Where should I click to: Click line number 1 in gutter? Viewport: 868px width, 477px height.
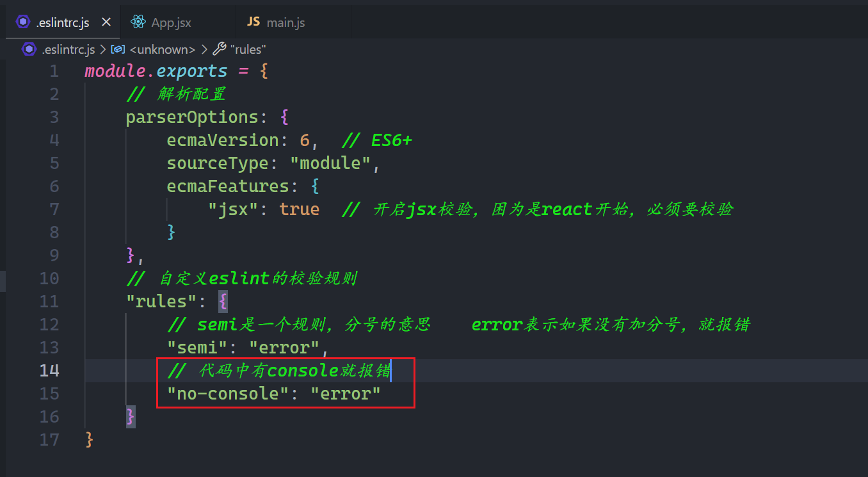[54, 71]
